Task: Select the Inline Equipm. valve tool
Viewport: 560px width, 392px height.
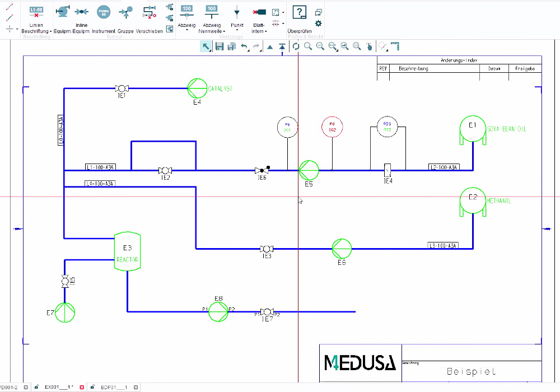Action: coord(81,20)
